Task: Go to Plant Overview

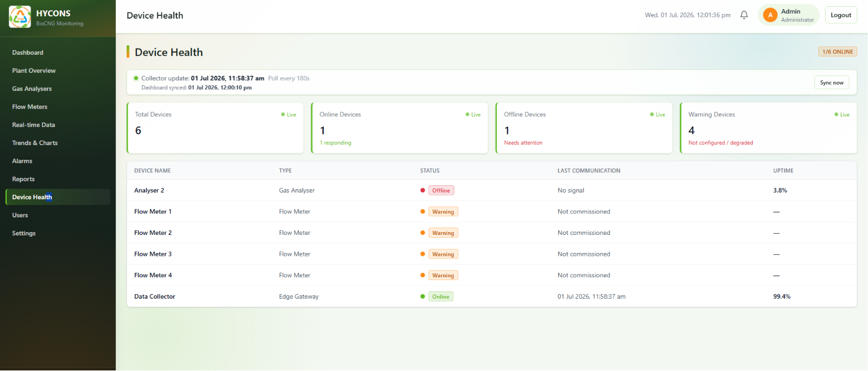Action: [x=58, y=71]
